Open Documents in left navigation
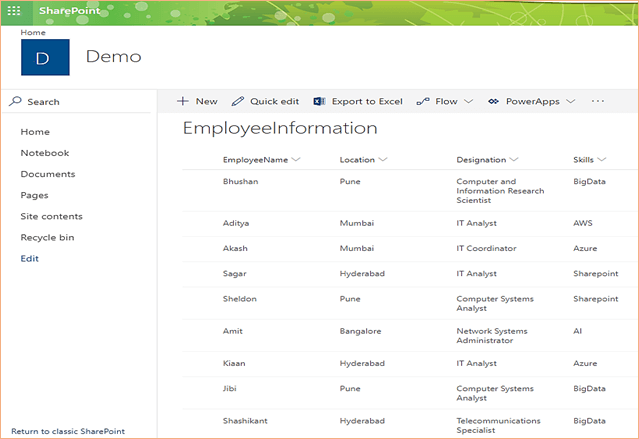Screen dimensions: 639x439 pyautogui.click(x=48, y=174)
